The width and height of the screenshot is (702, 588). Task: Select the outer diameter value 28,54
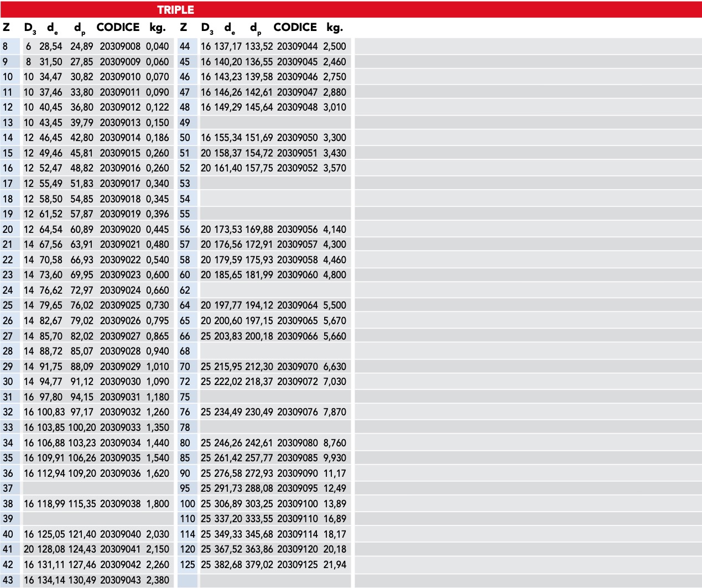[51, 46]
